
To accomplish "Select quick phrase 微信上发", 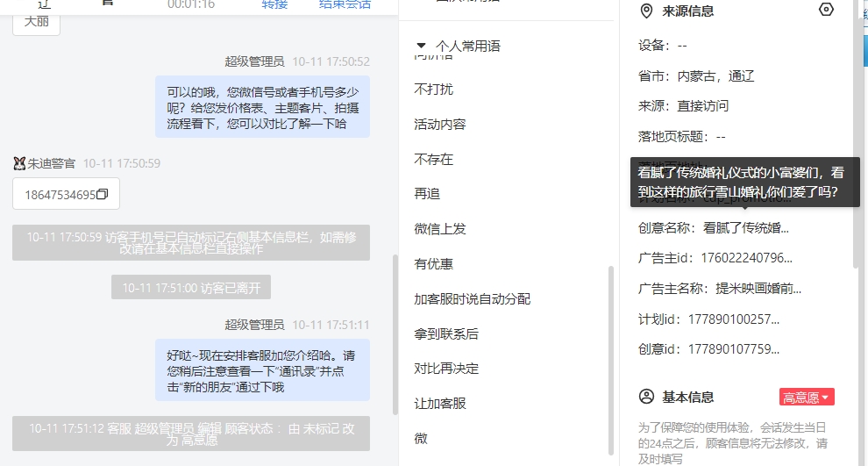I will (x=440, y=229).
